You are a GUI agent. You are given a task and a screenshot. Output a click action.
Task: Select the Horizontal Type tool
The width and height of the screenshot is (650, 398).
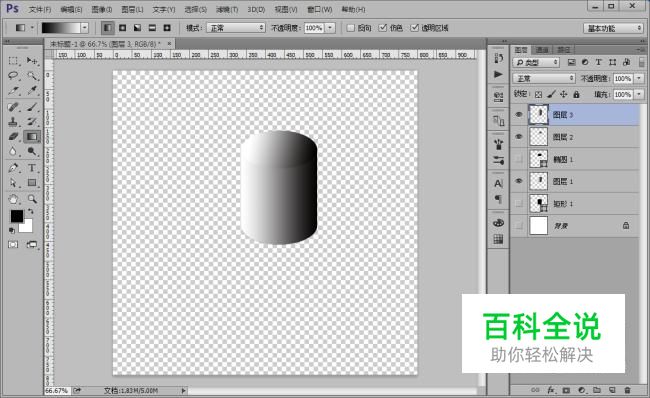[x=32, y=168]
